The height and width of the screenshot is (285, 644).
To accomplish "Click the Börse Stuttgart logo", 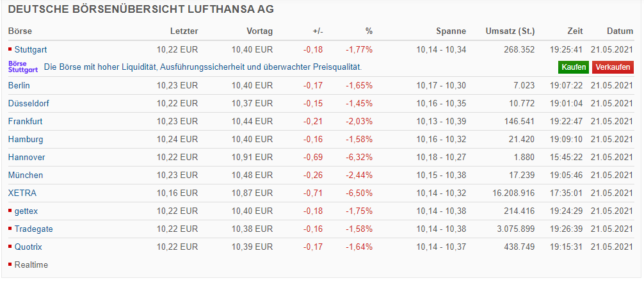I will click(23, 67).
